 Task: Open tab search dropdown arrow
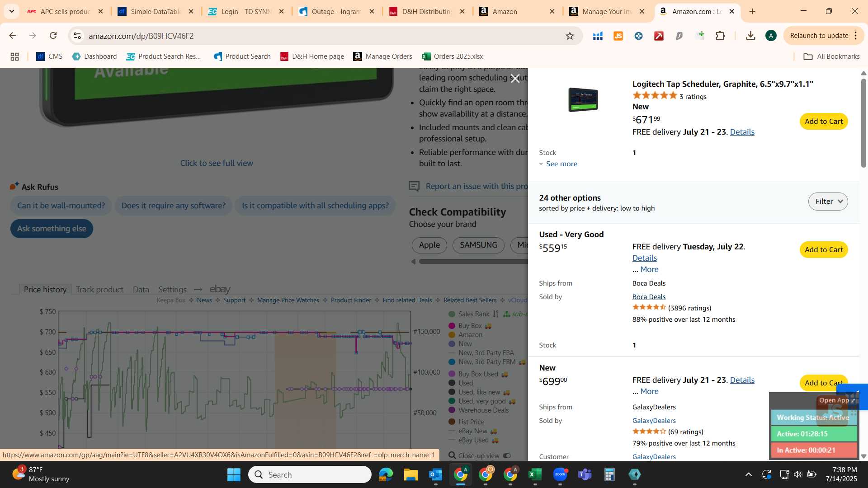(x=11, y=11)
